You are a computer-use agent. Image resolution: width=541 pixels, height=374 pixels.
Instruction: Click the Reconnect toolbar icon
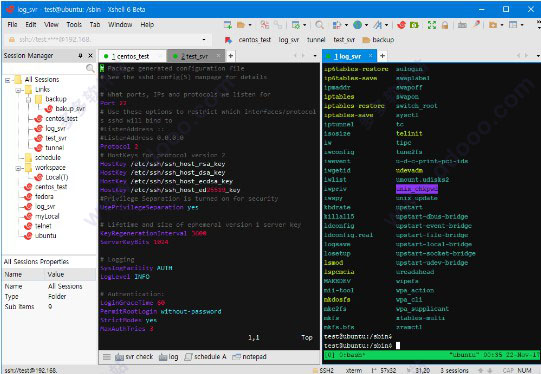coord(278,25)
